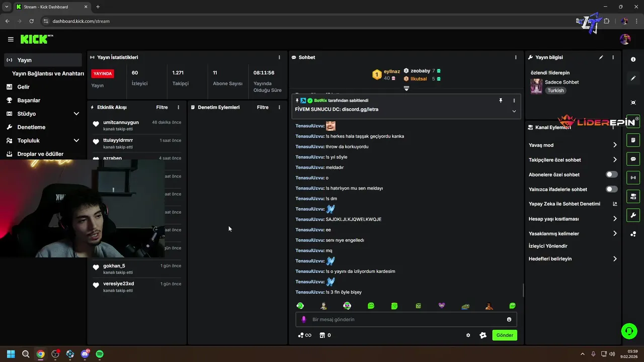Image resolution: width=644 pixels, height=362 pixels.
Task: Click Filtre in Denetim Eylemleri panel
Action: coord(263,107)
